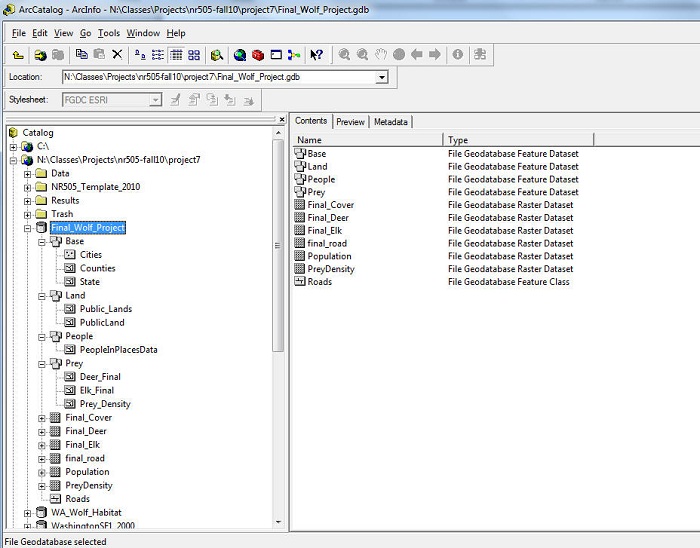The width and height of the screenshot is (700, 548).
Task: Click the Connect To Folder icon
Action: [41, 55]
